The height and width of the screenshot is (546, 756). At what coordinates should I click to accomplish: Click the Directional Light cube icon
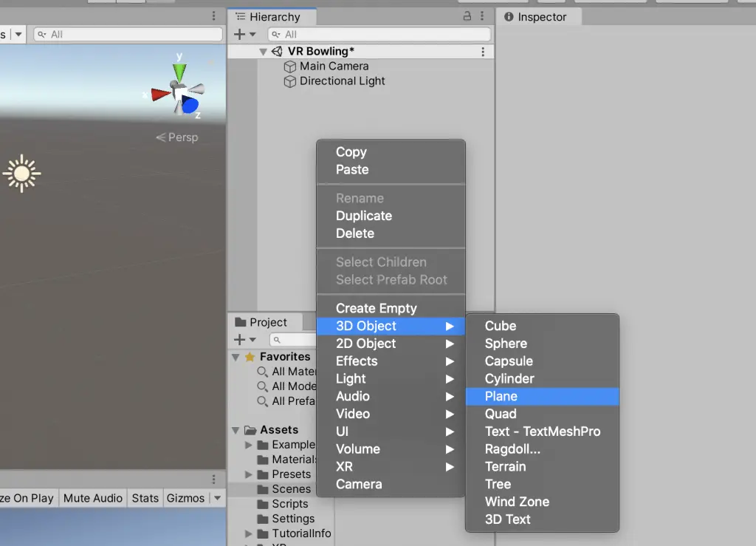(x=289, y=81)
